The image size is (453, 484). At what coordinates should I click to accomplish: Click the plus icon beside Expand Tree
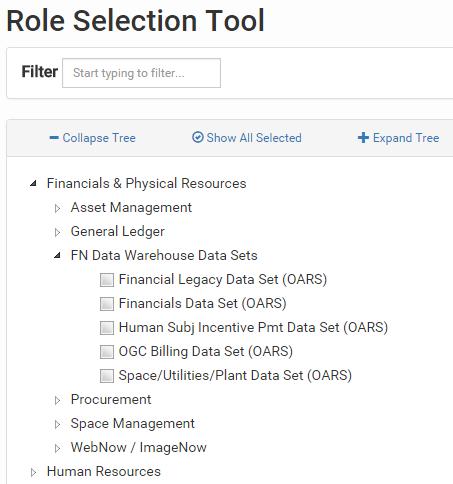(363, 138)
